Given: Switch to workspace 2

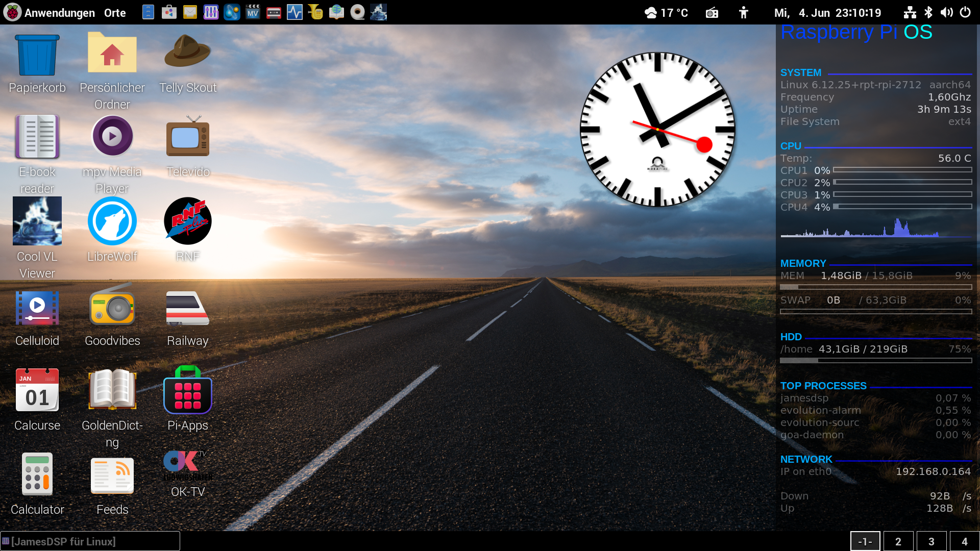Looking at the screenshot, I should [898, 541].
